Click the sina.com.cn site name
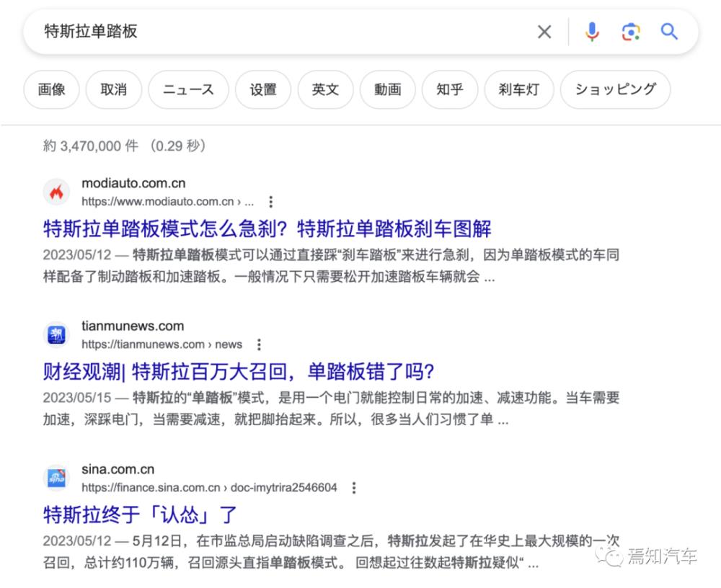721x588 pixels. click(x=118, y=469)
